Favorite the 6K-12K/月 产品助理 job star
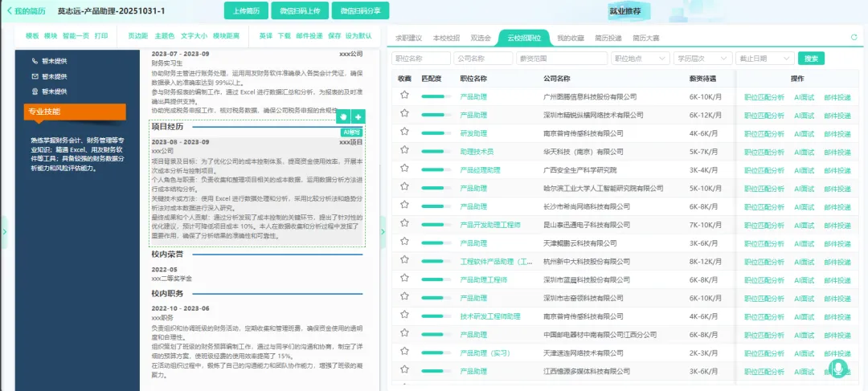Viewport: 868px width, 391px height. coord(404,115)
